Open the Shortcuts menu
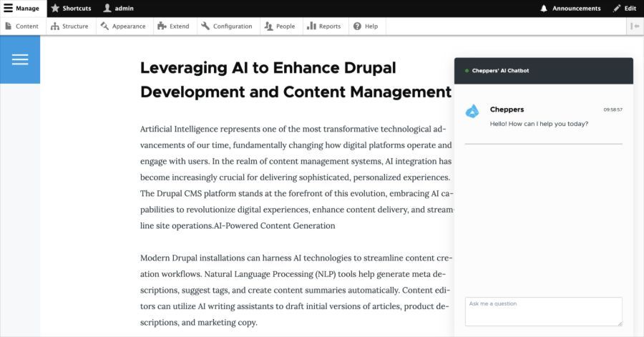Image resolution: width=644 pixels, height=337 pixels. pos(71,8)
